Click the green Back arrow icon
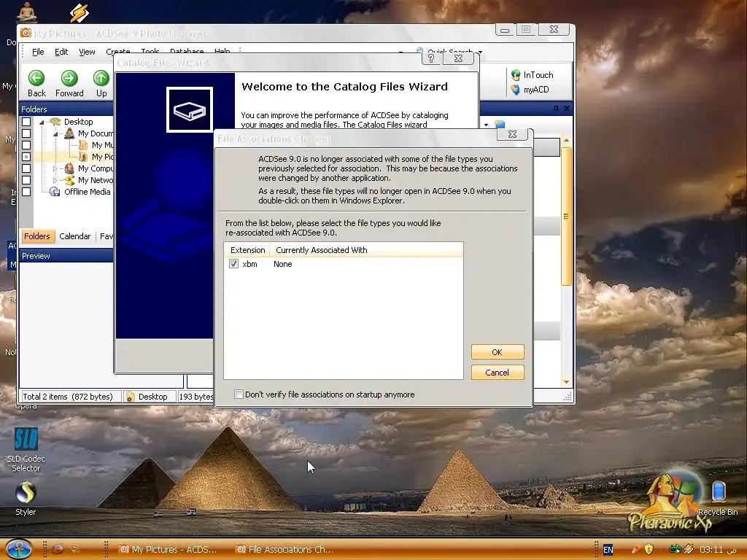The image size is (747, 560). (x=36, y=78)
